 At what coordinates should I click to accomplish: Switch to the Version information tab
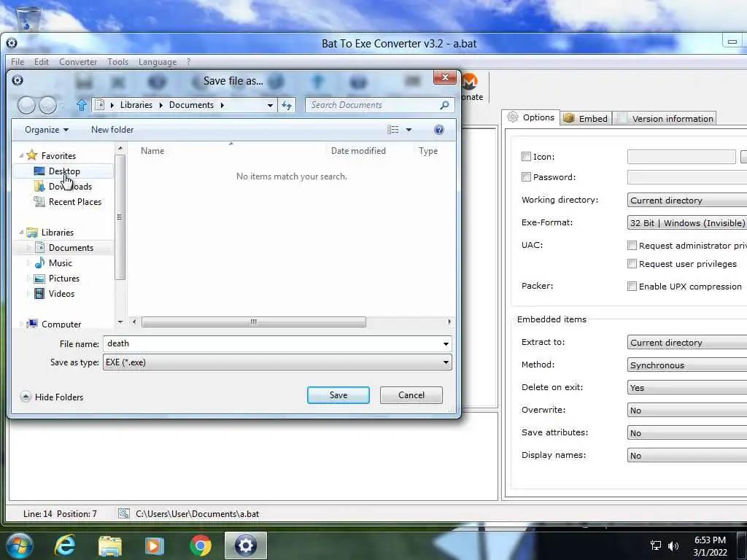point(665,119)
